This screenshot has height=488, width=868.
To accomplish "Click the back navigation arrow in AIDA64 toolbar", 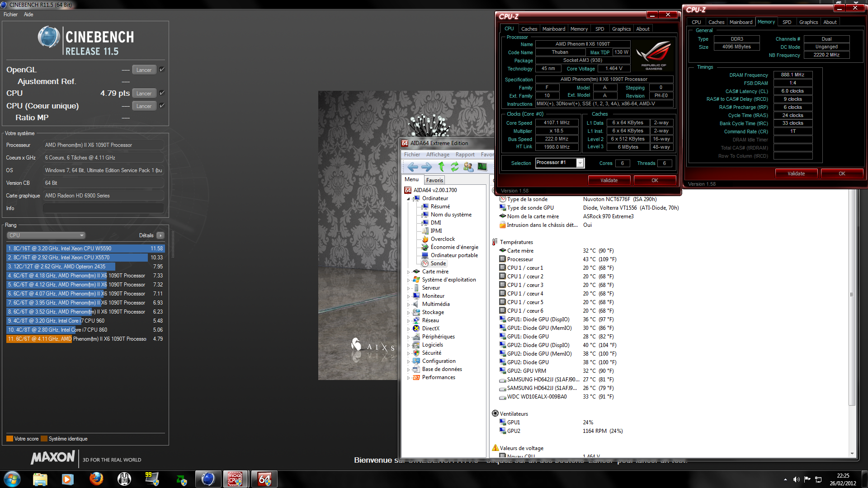I will coord(412,167).
